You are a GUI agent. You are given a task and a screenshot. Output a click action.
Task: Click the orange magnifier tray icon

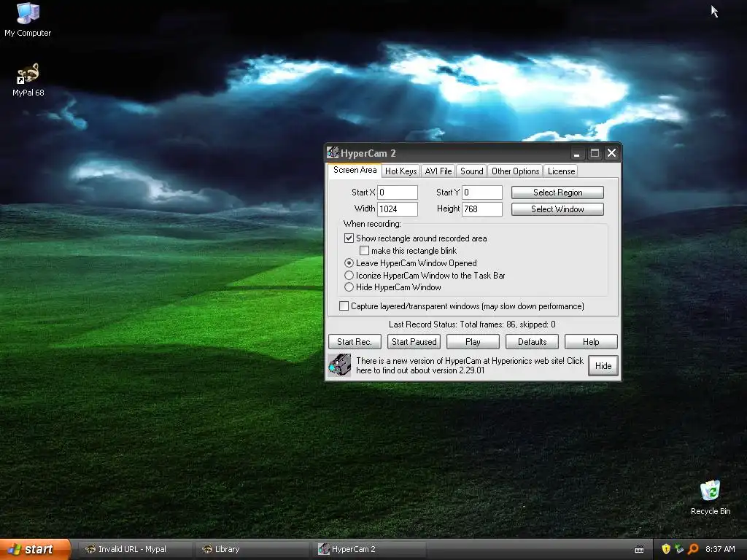click(x=693, y=549)
